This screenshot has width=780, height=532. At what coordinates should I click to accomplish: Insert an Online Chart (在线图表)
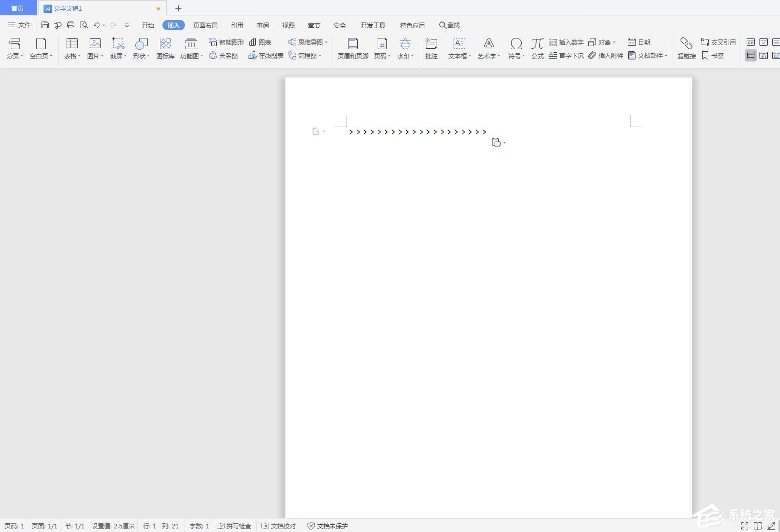[x=266, y=55]
